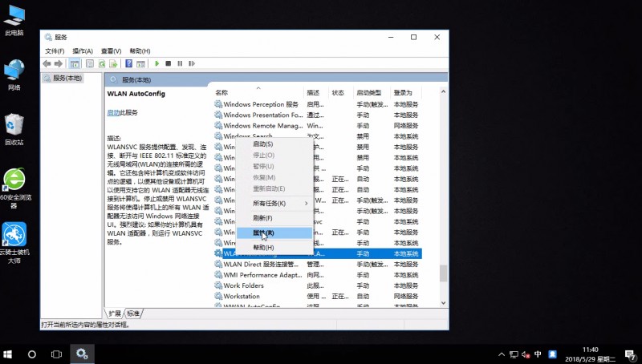Toggle the action pane toolbar icon

tap(140, 63)
